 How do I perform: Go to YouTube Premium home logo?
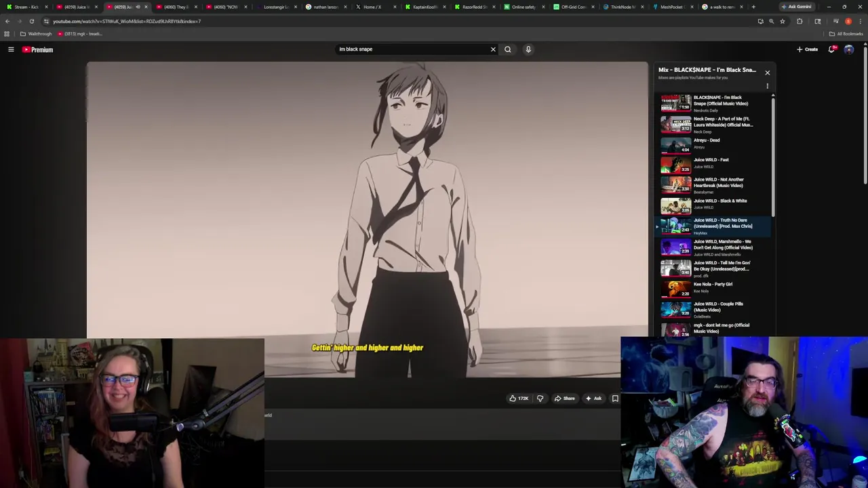37,49
